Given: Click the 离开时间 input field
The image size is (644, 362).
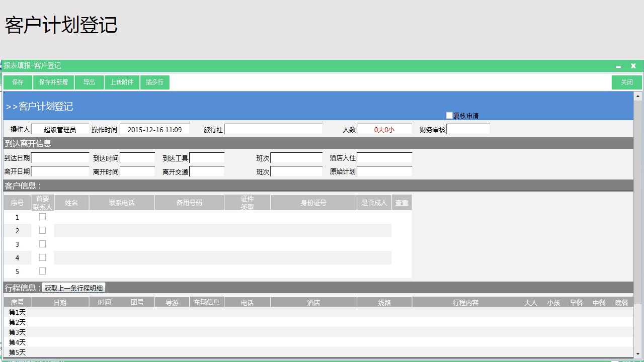Looking at the screenshot, I should pyautogui.click(x=137, y=171).
